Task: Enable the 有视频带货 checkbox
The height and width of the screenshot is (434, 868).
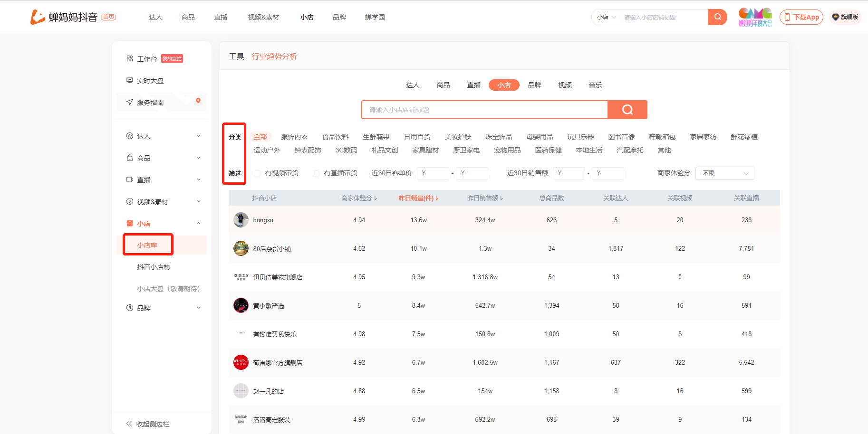Action: 257,173
